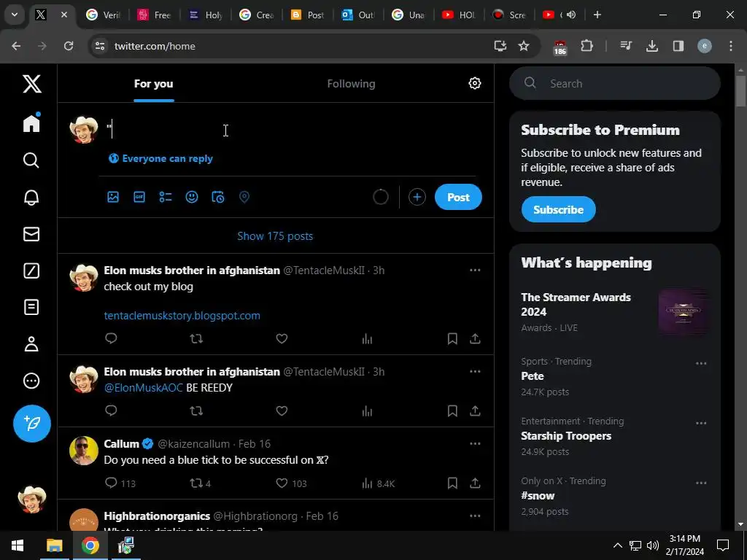Screen dimensions: 747x560
Task: Open the taskbar volume control
Action: click(653, 545)
